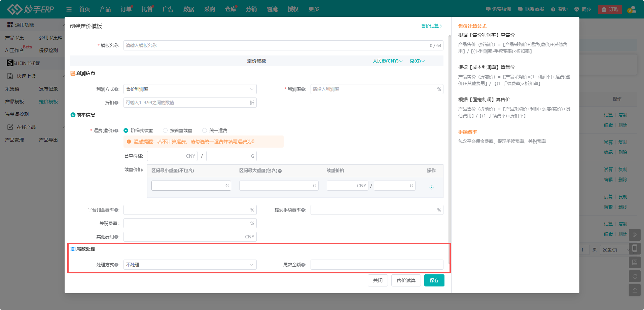Click the add row plus icon in 续重价格 table
644x310 pixels.
[431, 187]
